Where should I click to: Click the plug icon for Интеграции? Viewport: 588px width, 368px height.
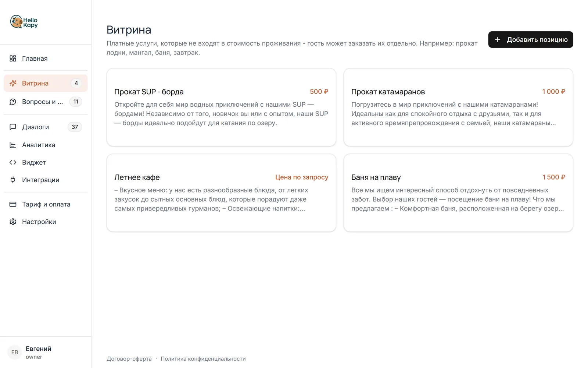pos(13,180)
